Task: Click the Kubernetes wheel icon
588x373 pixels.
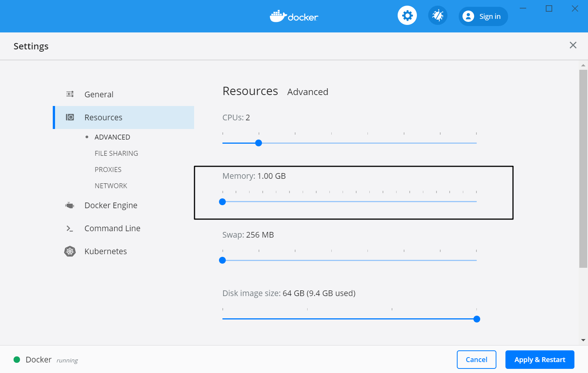Action: (70, 252)
